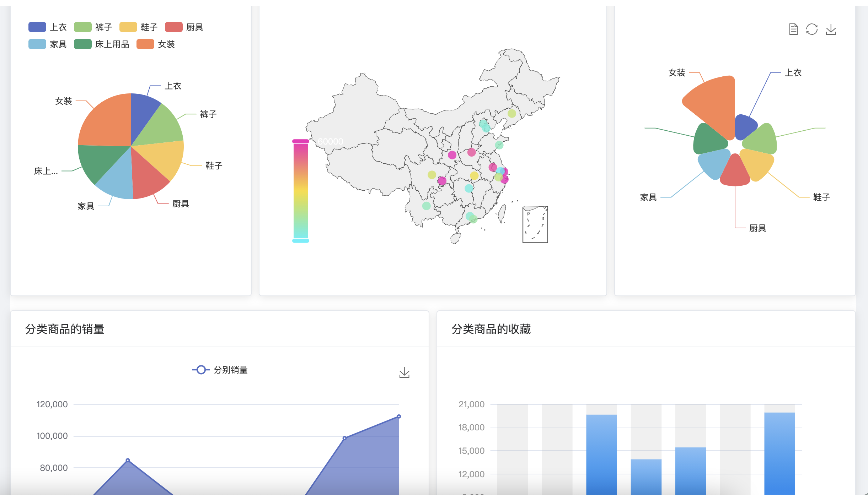Hide the 鞋子 series via legend
The image size is (868, 495).
[128, 27]
